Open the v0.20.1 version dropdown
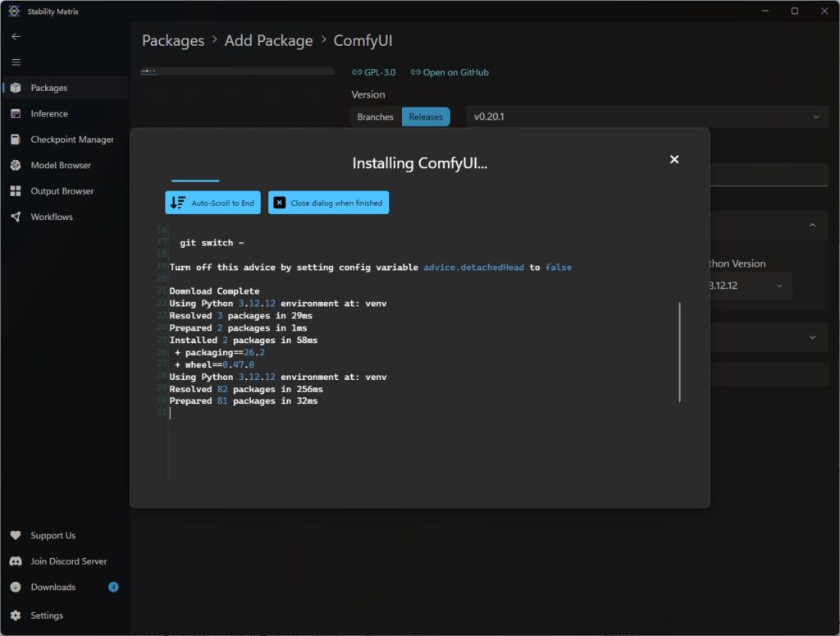This screenshot has height=636, width=840. click(648, 117)
